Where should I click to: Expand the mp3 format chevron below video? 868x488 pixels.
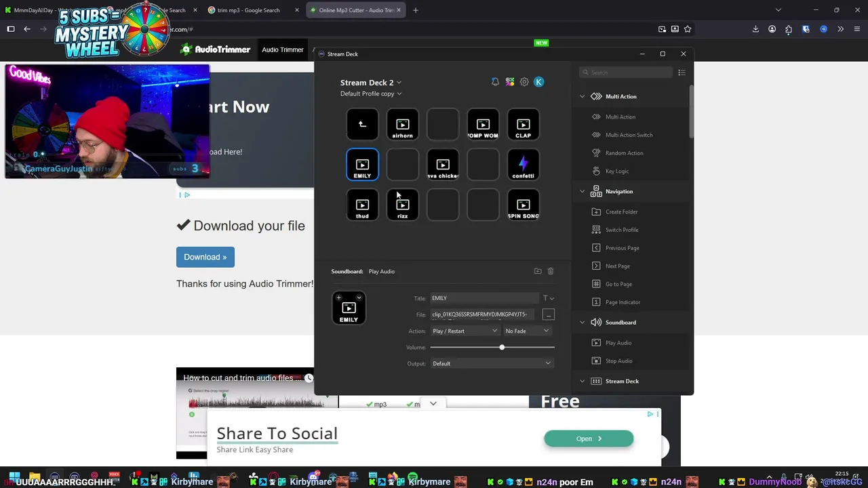point(433,404)
